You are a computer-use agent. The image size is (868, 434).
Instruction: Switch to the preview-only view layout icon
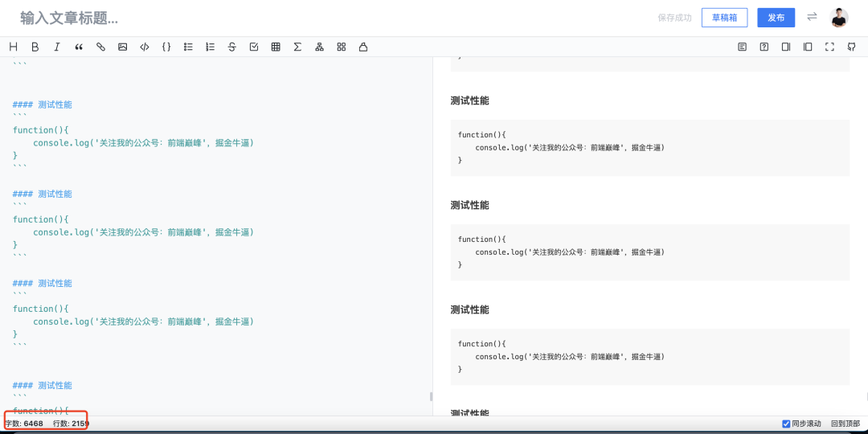pos(808,47)
